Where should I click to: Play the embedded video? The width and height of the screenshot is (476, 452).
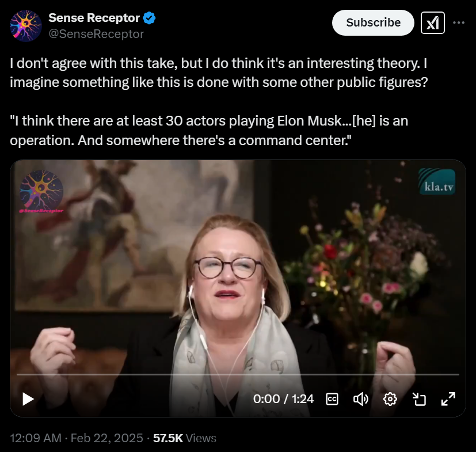(28, 399)
